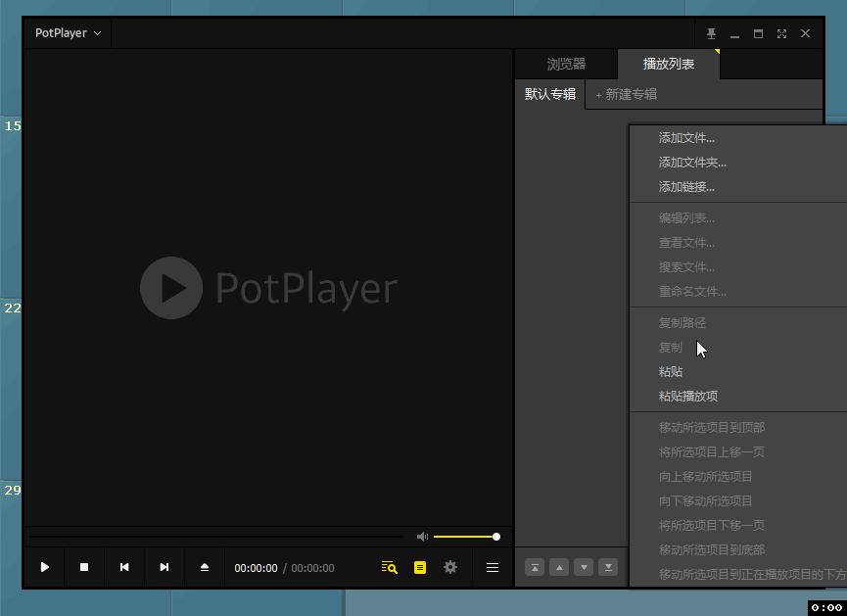The height and width of the screenshot is (616, 847).
Task: Skip to the previous media file
Action: tap(124, 567)
